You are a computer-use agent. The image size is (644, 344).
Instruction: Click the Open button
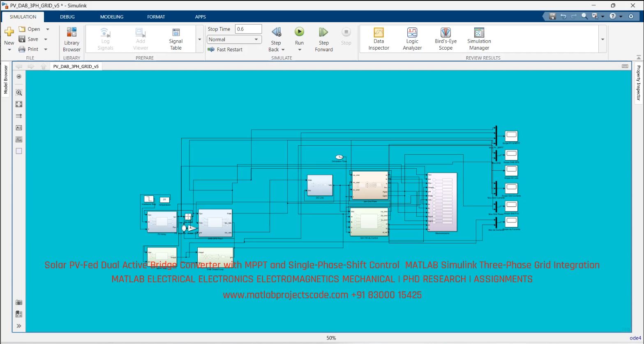(x=29, y=29)
